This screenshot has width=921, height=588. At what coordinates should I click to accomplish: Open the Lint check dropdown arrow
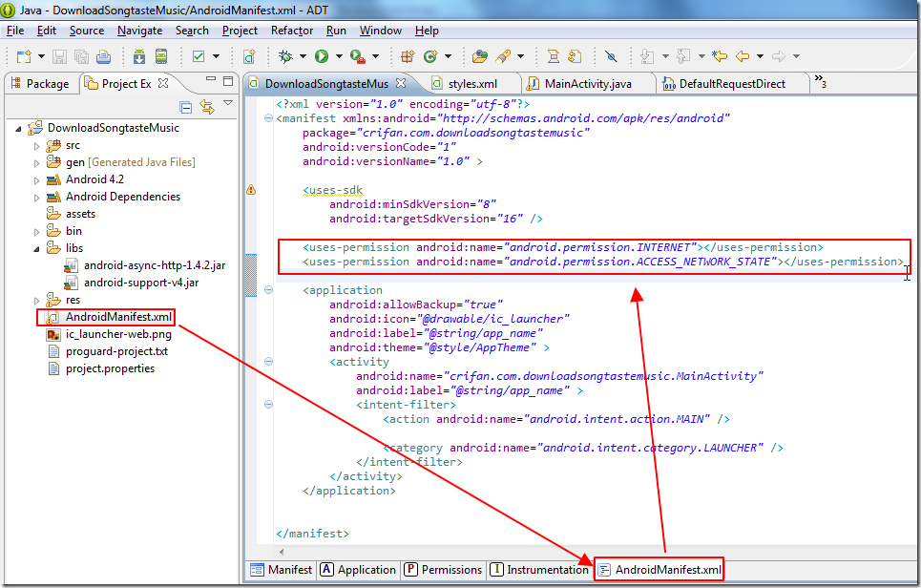(216, 56)
